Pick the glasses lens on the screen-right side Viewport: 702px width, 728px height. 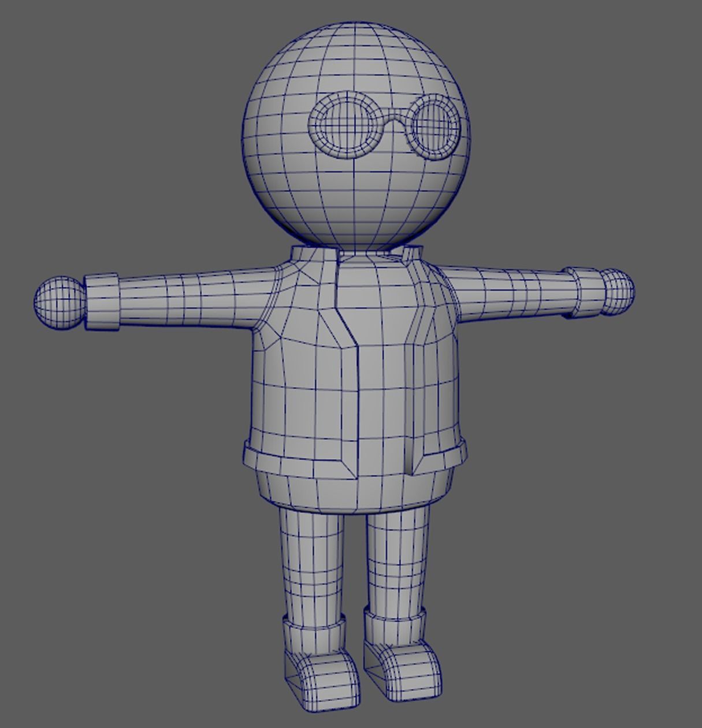coord(433,126)
